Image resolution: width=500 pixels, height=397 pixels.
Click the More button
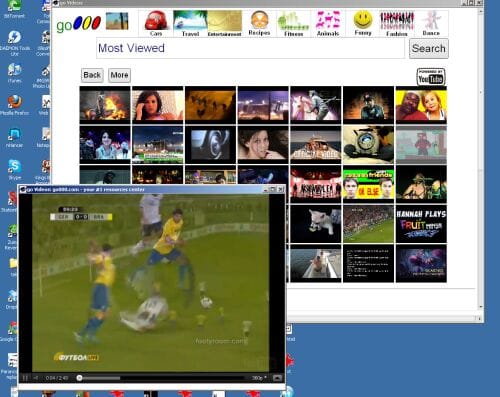click(119, 75)
